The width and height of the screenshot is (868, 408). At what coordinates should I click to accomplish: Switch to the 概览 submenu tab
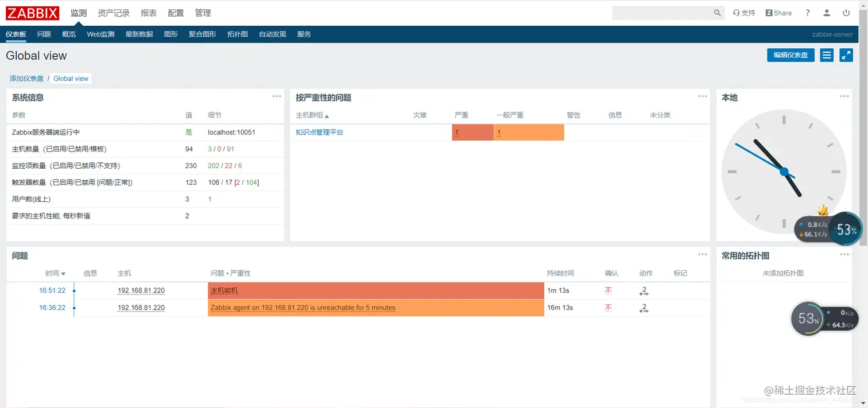tap(69, 34)
